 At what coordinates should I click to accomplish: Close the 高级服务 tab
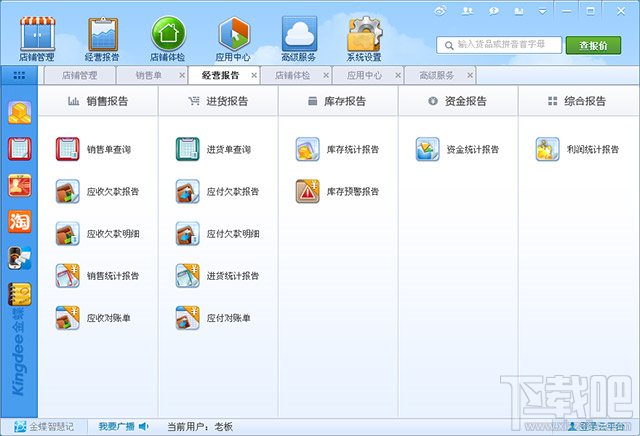470,76
